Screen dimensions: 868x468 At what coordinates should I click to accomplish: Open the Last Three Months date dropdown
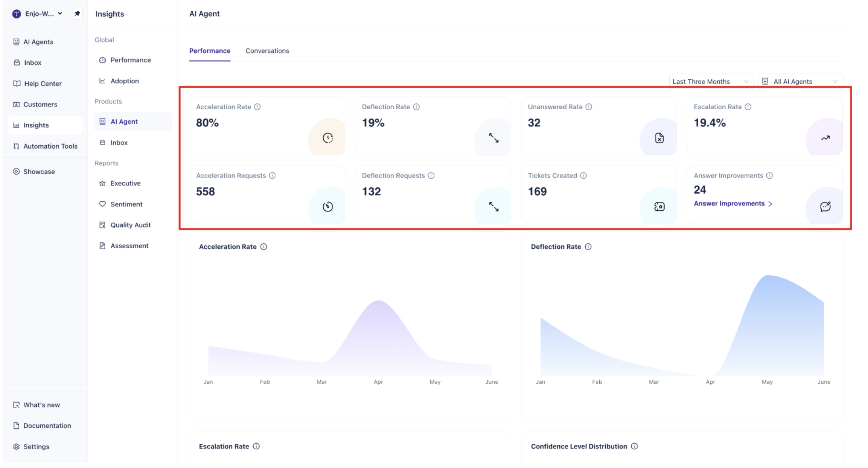coord(711,81)
